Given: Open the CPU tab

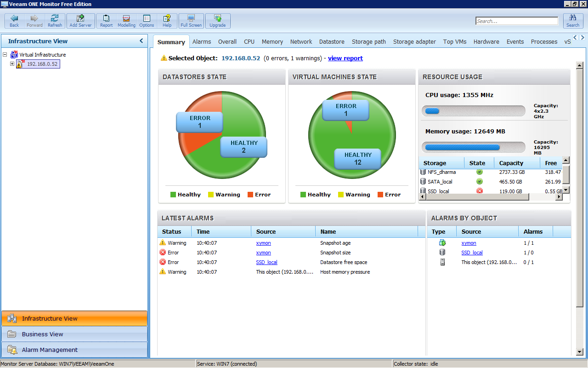Looking at the screenshot, I should tap(249, 42).
